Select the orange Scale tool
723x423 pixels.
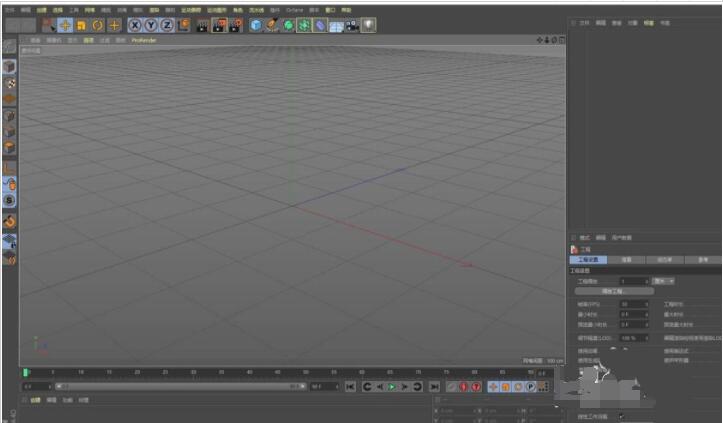click(x=81, y=25)
